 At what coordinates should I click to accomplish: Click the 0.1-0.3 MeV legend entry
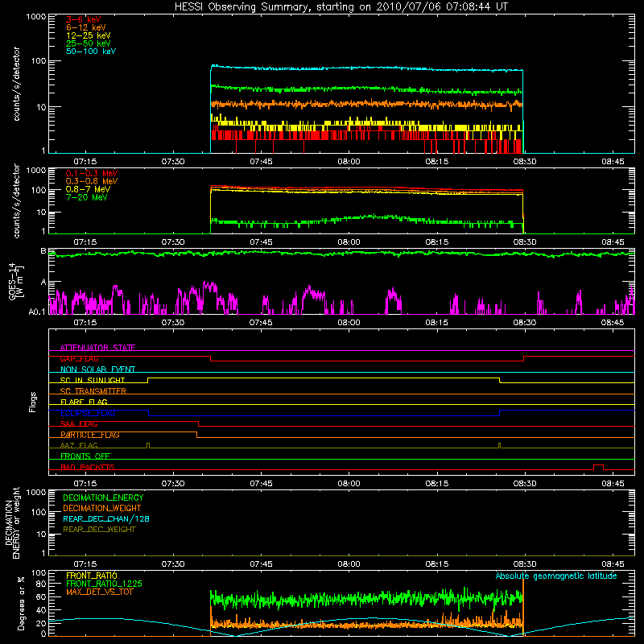coord(92,173)
